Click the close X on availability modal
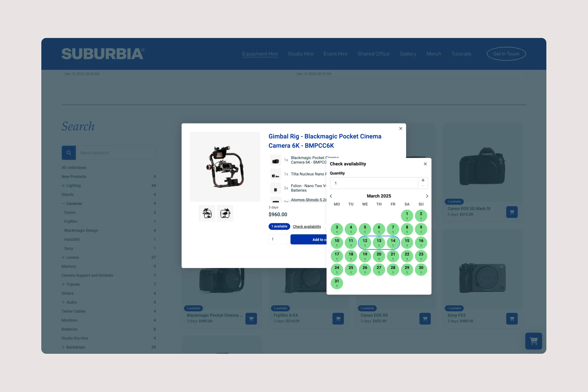This screenshot has height=392, width=588. (x=425, y=164)
